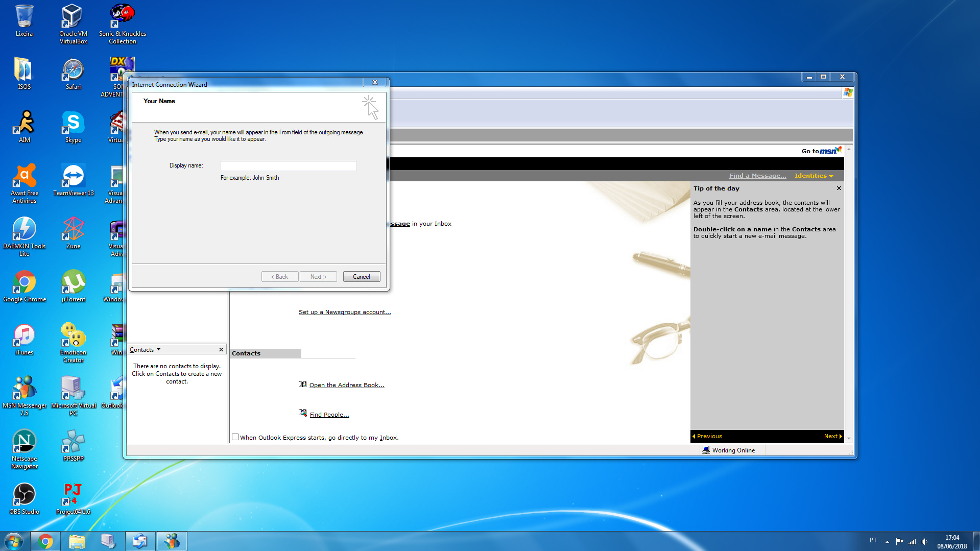The height and width of the screenshot is (551, 980).
Task: Open the Virtual PC taskbar item
Action: coord(108,541)
